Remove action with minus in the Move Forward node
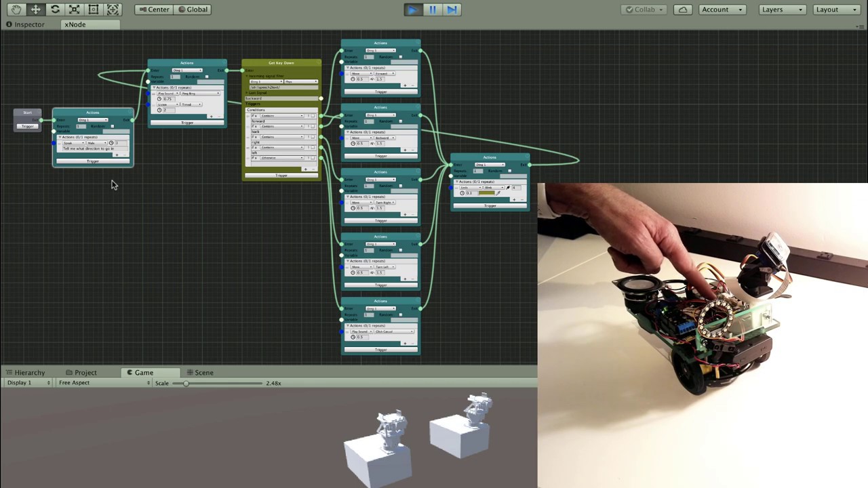Screen dimensions: 868x488 click(x=413, y=85)
